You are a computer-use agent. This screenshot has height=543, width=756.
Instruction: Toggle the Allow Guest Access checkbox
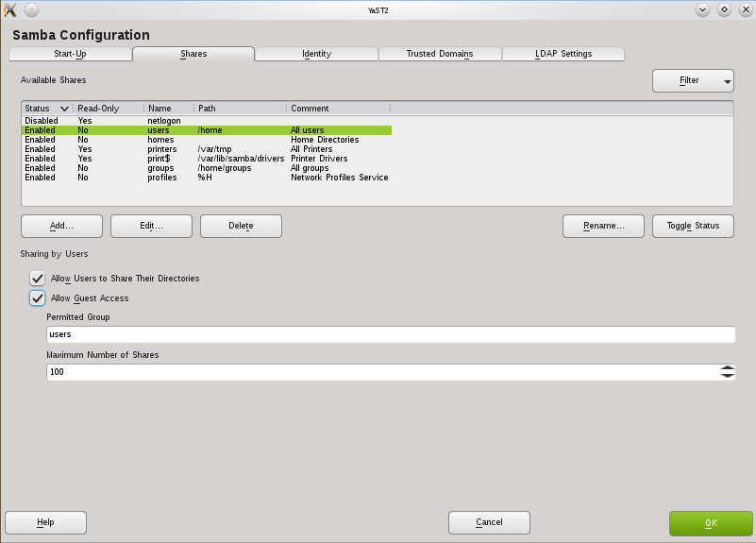pyautogui.click(x=37, y=298)
